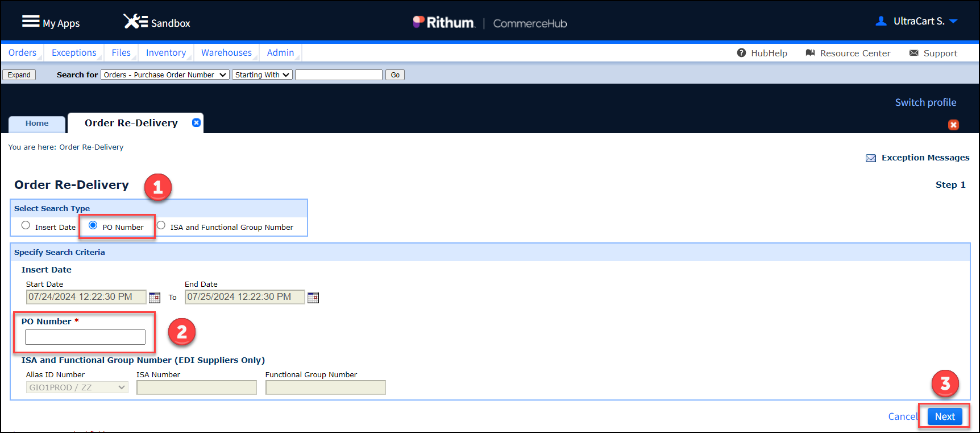Click into the PO Number text field
Image resolution: width=980 pixels, height=433 pixels.
tap(85, 337)
